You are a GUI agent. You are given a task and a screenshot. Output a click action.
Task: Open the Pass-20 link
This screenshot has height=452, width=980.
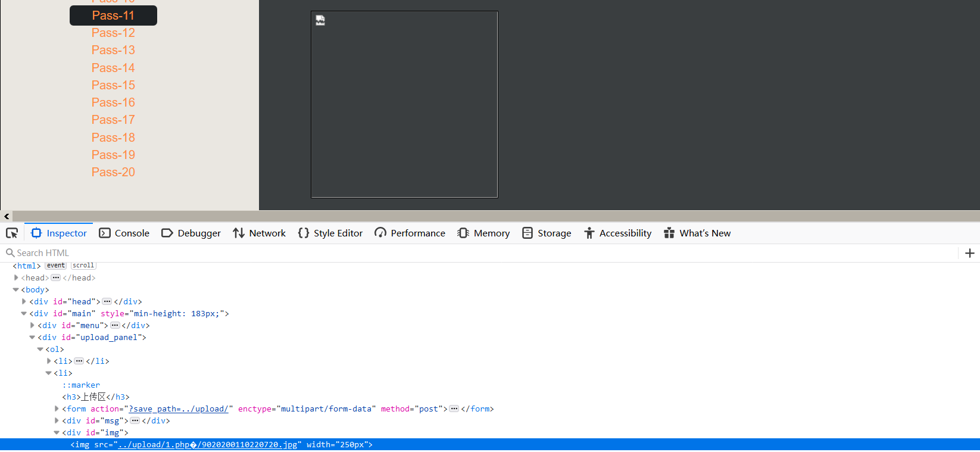[x=113, y=172]
